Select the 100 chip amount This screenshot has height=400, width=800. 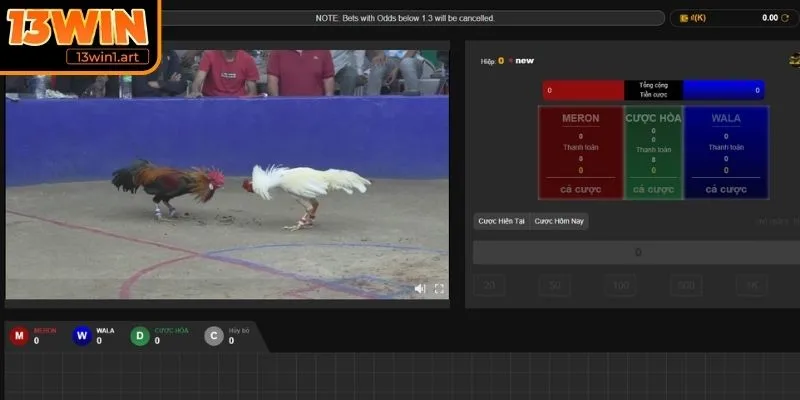coord(620,286)
